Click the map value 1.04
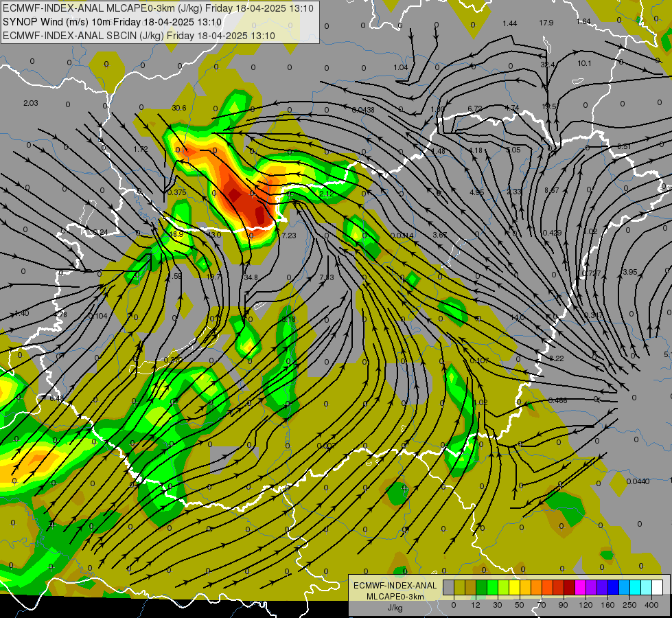This screenshot has height=618, width=672. (401, 67)
